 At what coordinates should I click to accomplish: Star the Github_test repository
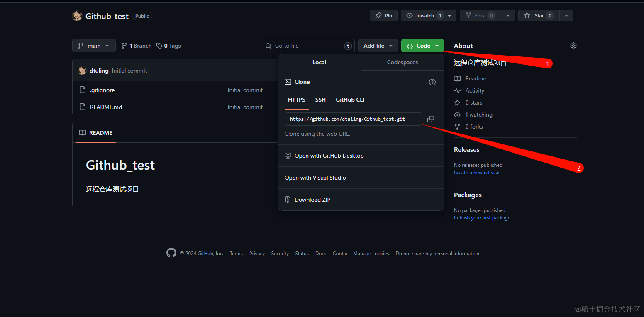pyautogui.click(x=539, y=15)
